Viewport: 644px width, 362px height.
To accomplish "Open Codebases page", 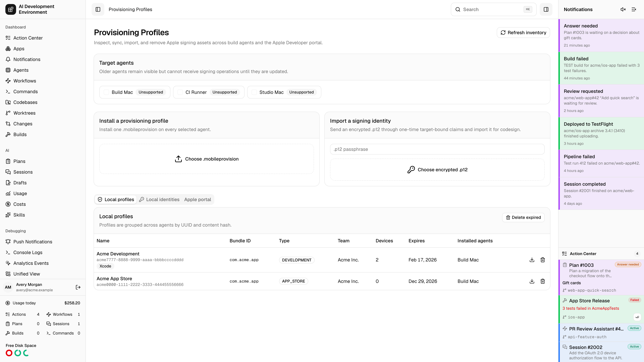I will pyautogui.click(x=43, y=102).
